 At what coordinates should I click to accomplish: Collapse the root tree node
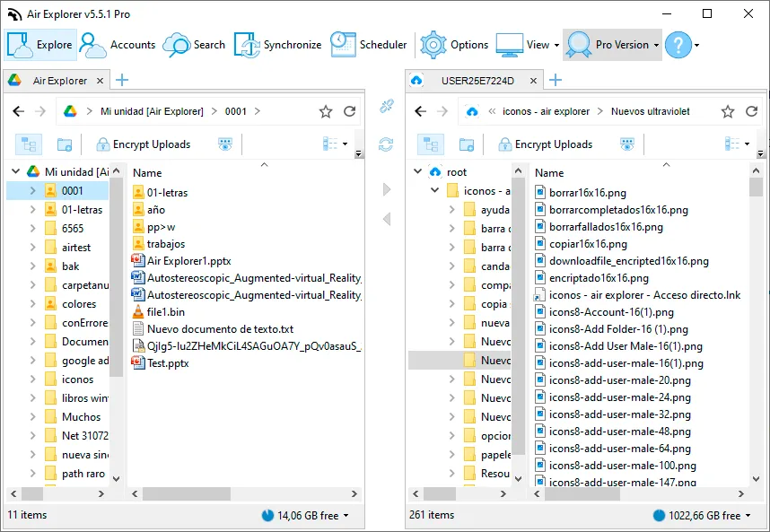[417, 171]
